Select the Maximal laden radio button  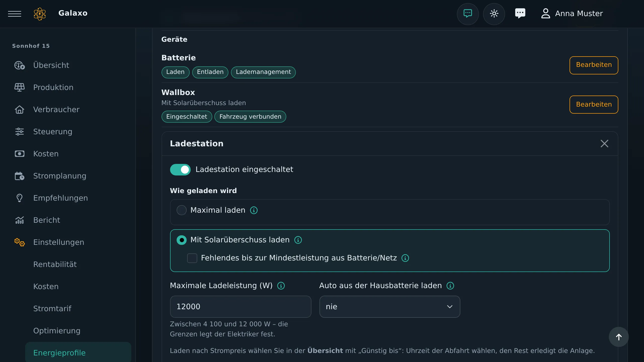[x=181, y=210]
